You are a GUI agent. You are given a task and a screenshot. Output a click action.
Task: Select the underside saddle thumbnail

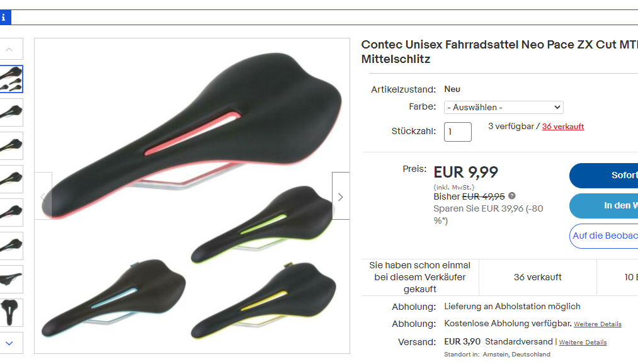pos(11,280)
